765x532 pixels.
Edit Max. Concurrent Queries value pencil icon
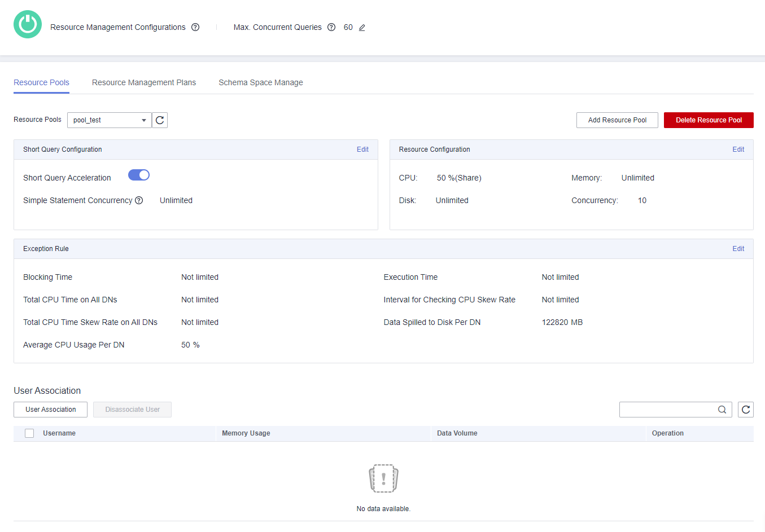[x=362, y=28]
